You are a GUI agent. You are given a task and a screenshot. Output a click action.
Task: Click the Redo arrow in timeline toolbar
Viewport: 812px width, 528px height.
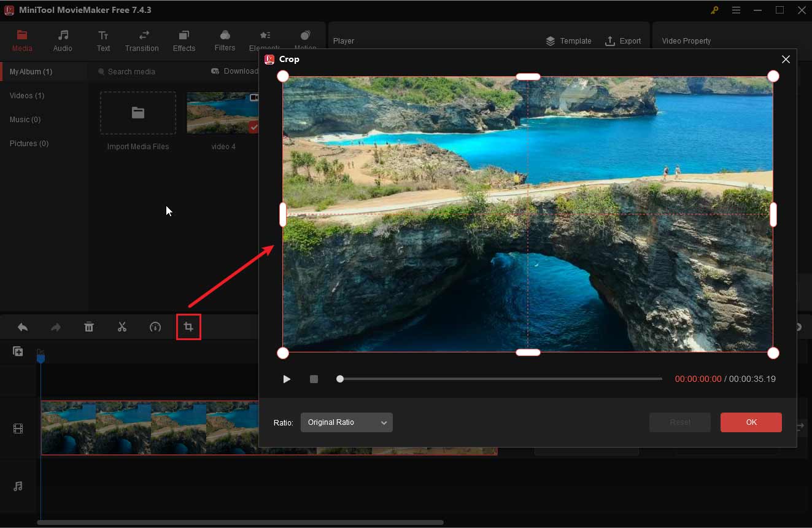click(x=56, y=327)
